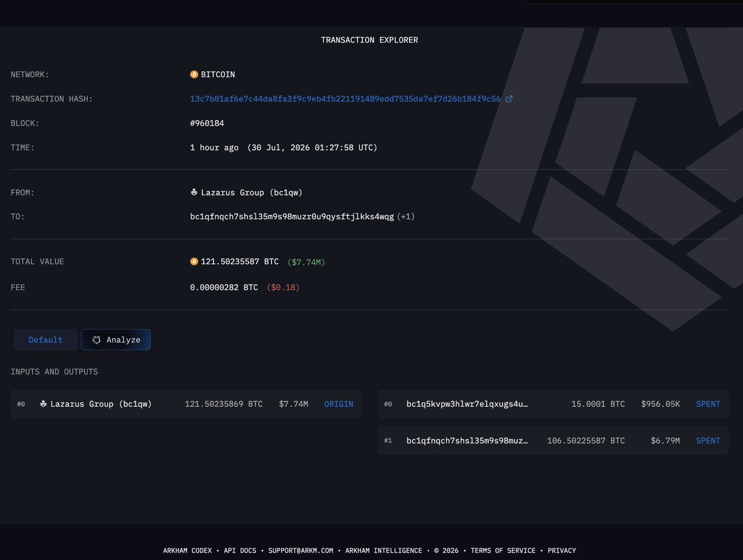
Task: Switch to the Default view tab
Action: pyautogui.click(x=46, y=340)
